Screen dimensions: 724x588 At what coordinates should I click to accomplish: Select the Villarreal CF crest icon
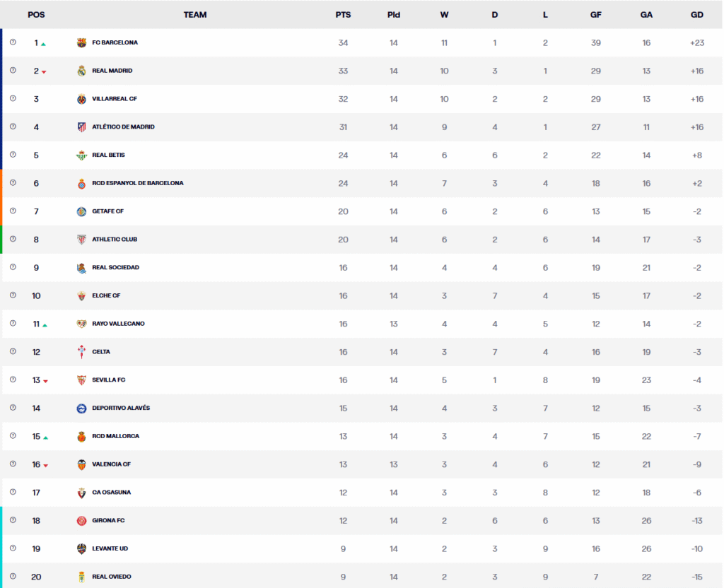pos(81,99)
